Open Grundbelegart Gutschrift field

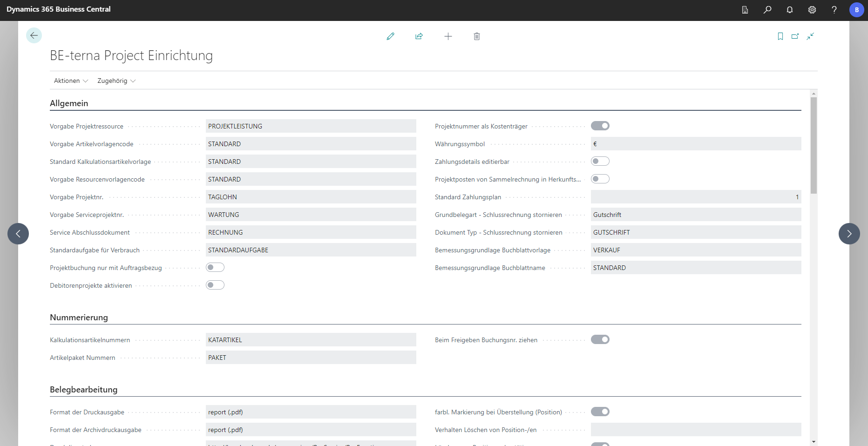coord(696,215)
